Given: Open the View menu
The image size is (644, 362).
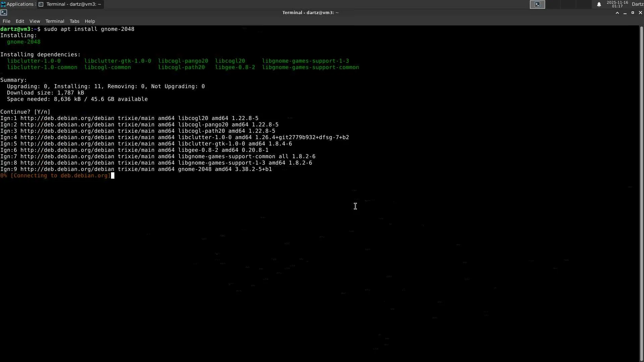Looking at the screenshot, I should [x=35, y=21].
